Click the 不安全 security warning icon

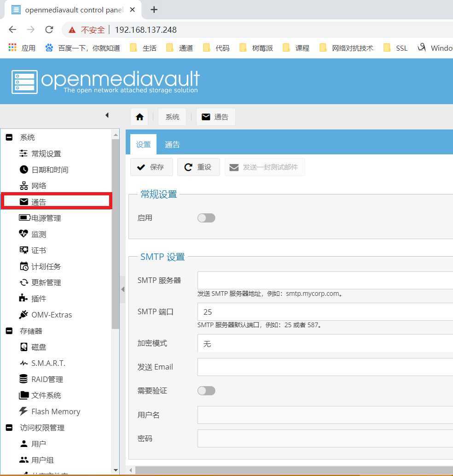[72, 30]
